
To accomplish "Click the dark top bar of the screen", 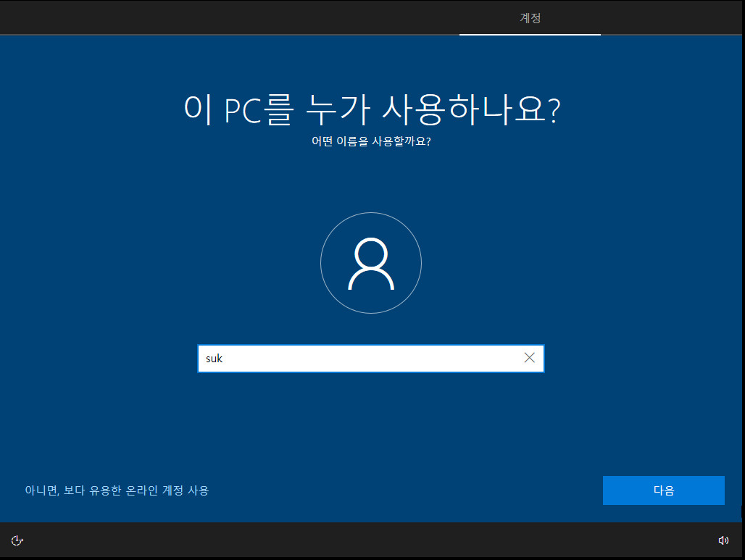I will [x=290, y=17].
